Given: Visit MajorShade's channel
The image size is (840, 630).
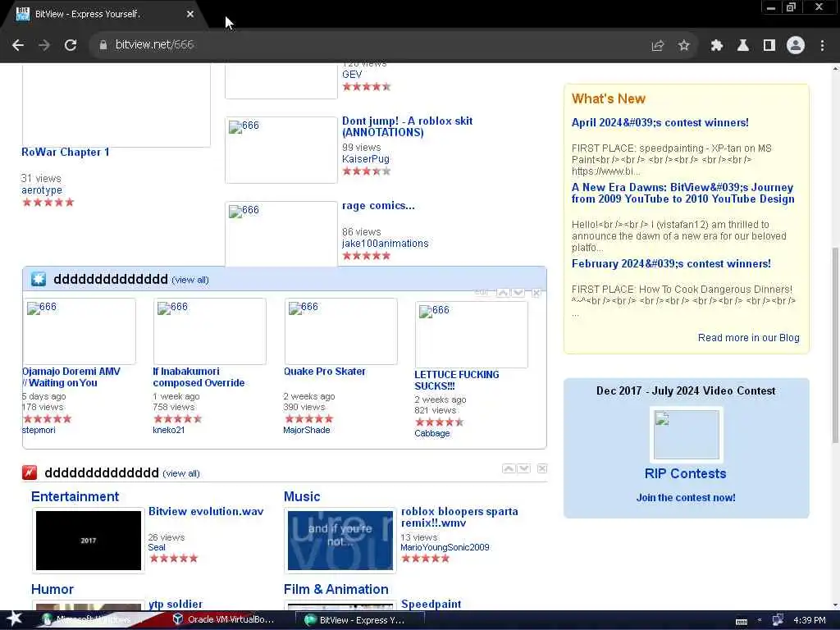Looking at the screenshot, I should click(x=307, y=430).
